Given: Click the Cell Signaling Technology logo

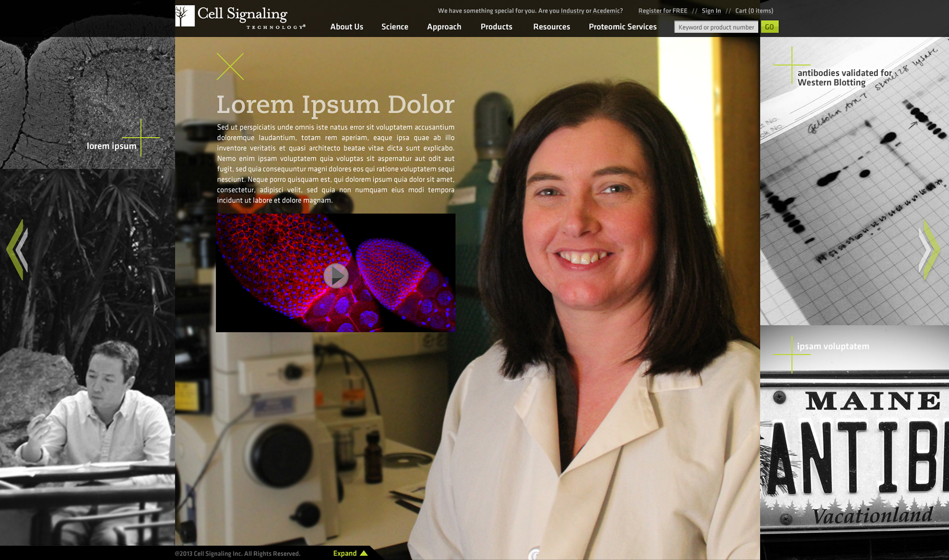Looking at the screenshot, I should coord(240,17).
